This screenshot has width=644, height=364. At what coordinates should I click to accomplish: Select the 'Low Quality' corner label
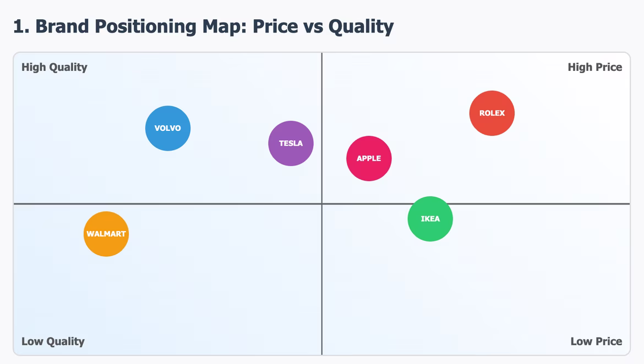pos(53,341)
